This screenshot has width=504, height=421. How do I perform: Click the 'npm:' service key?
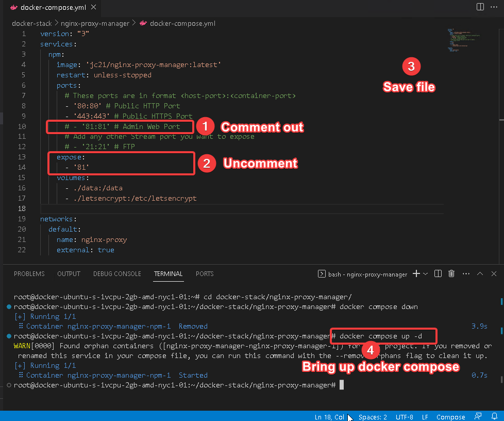click(x=56, y=54)
